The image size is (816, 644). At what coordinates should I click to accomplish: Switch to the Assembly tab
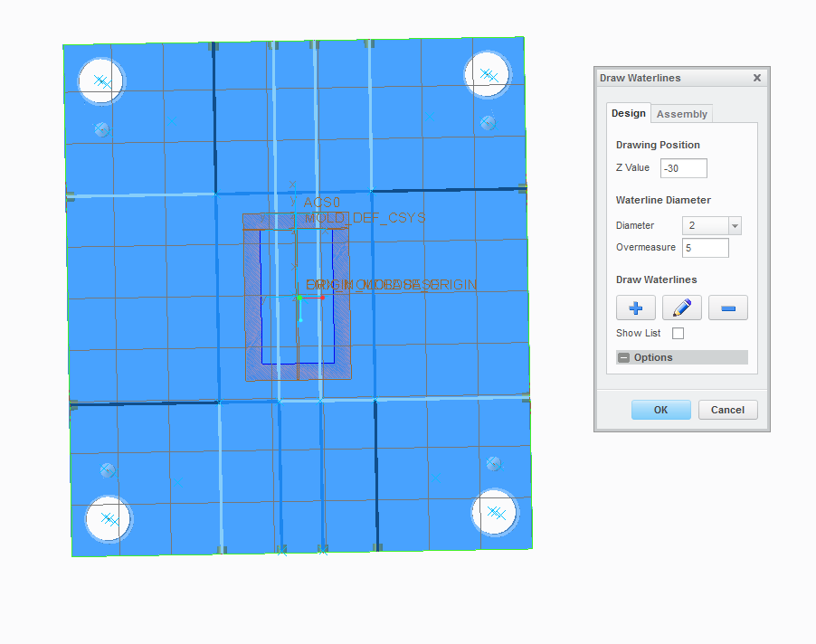click(682, 114)
